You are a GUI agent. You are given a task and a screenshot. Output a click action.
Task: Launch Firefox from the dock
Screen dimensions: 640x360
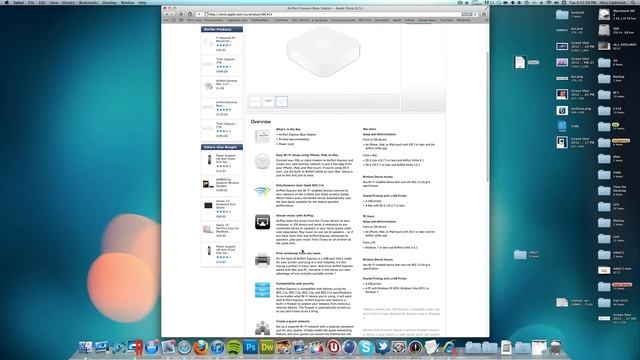coord(201,347)
